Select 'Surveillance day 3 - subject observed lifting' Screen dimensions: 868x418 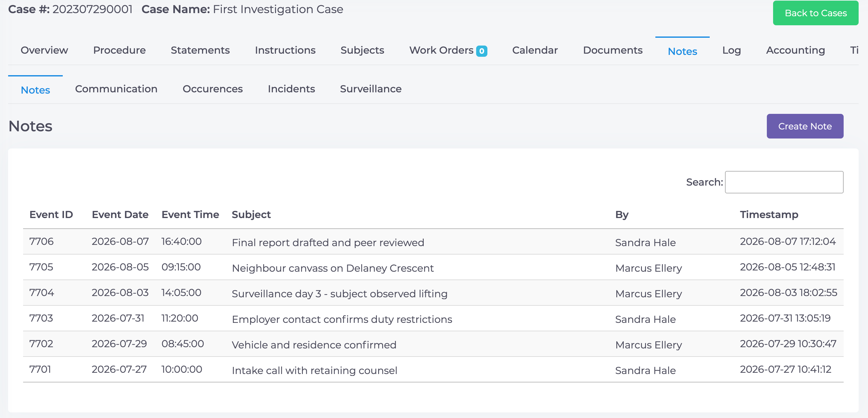tap(340, 294)
